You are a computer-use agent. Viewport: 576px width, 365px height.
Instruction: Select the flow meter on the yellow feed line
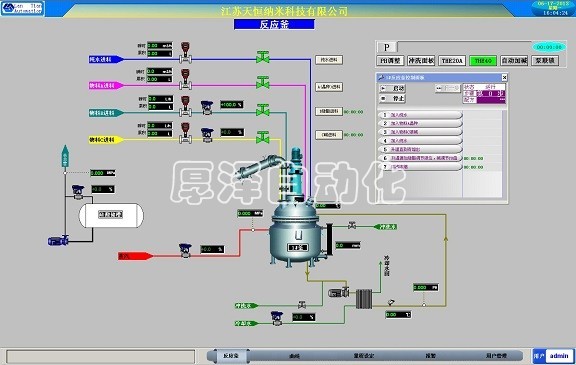[186, 133]
